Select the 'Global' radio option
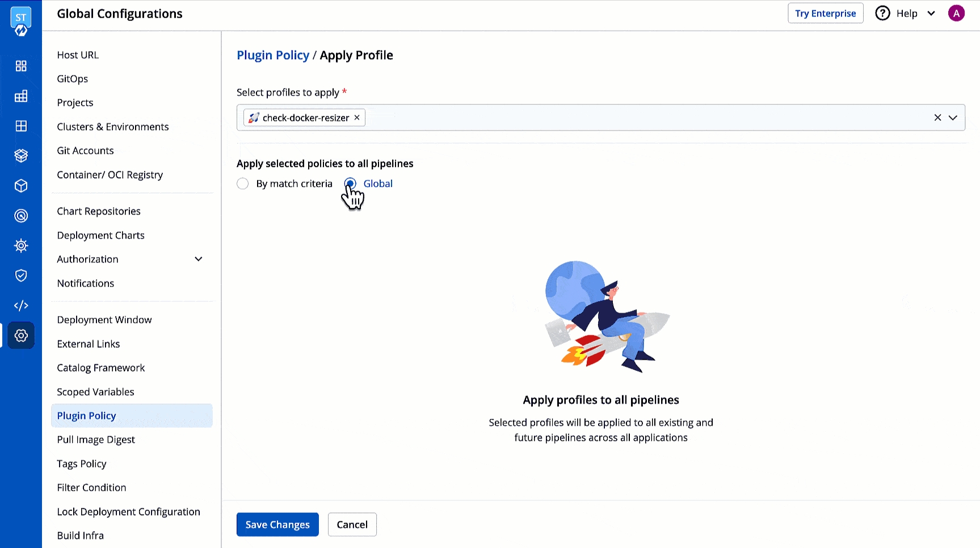The height and width of the screenshot is (548, 980). click(x=350, y=184)
